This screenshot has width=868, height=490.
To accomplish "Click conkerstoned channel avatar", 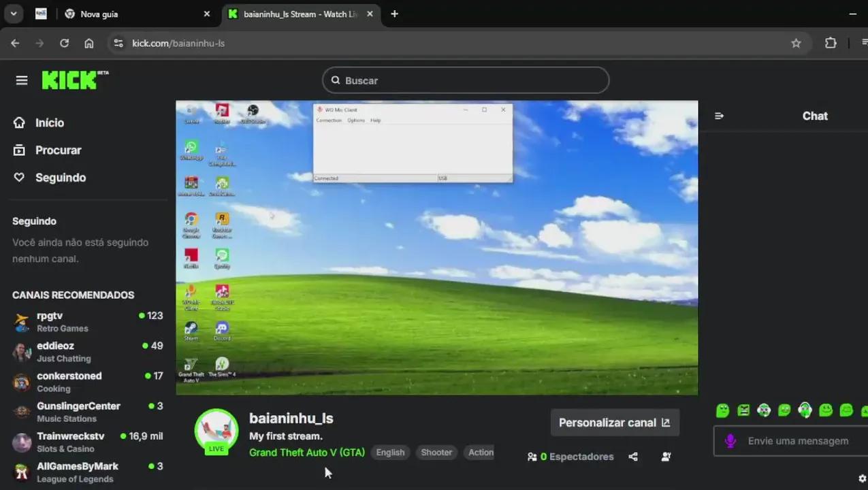I will (22, 382).
